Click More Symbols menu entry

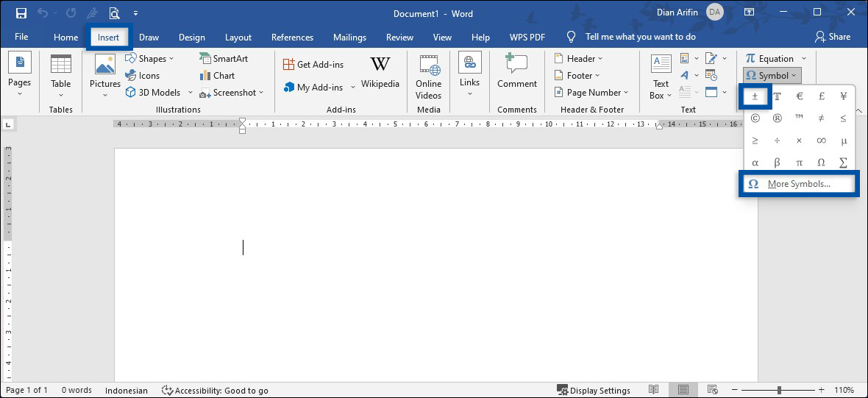pos(799,184)
